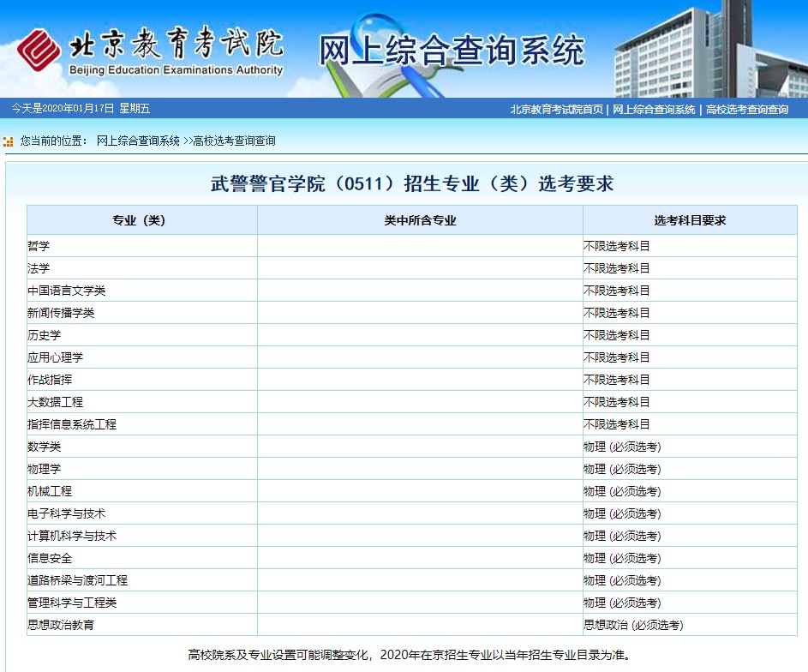Select the 作战指挥 cell
Image resolution: width=808 pixels, height=672 pixels.
(141, 380)
